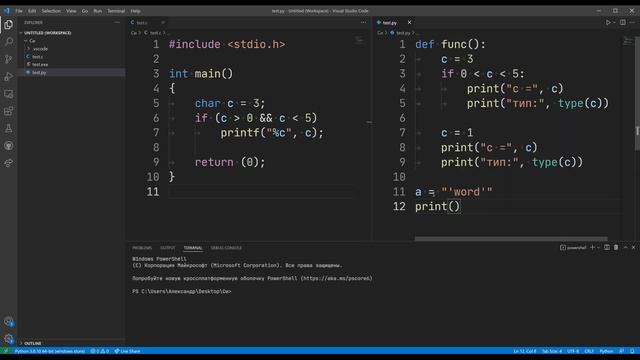The height and width of the screenshot is (360, 640).
Task: Click the remote window indicator in status bar
Action: (5, 351)
